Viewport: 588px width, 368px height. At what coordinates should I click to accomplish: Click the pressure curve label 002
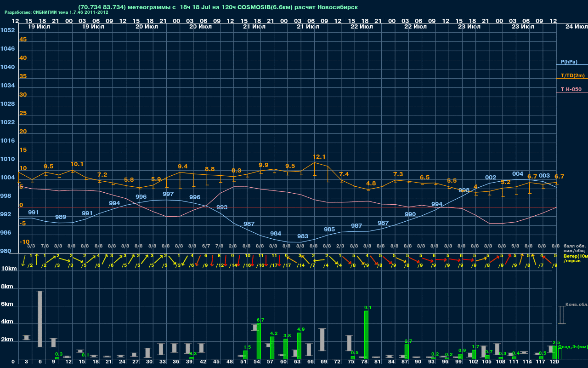[491, 178]
